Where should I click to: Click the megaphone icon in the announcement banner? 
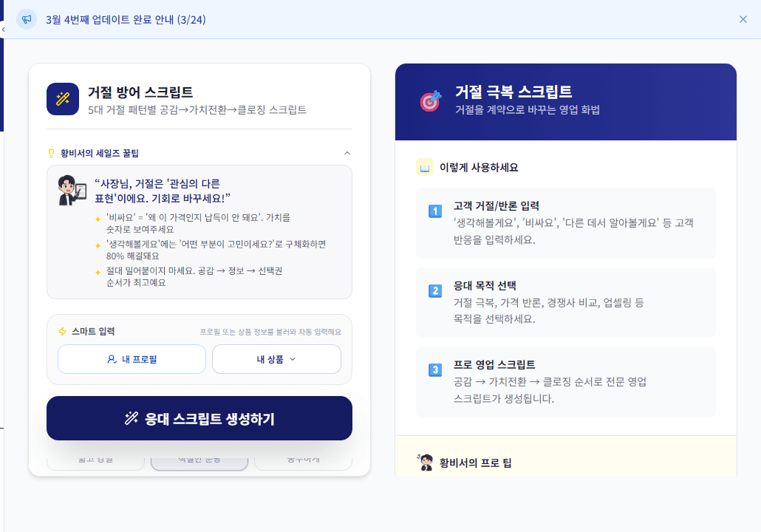tap(27, 19)
